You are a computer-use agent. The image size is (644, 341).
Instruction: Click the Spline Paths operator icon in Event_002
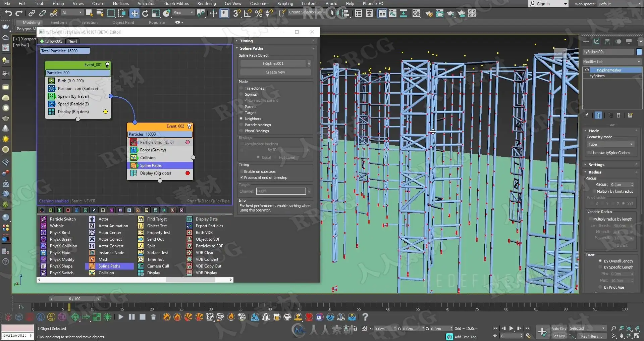(133, 165)
